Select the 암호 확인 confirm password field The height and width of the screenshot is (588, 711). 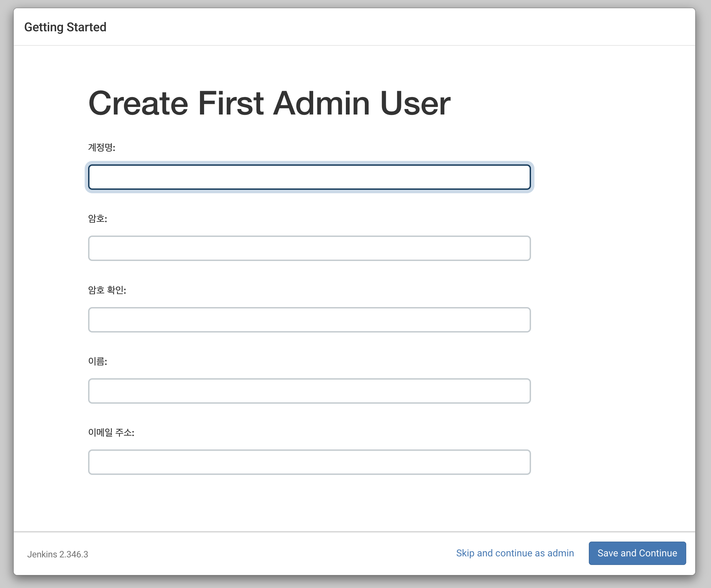309,320
